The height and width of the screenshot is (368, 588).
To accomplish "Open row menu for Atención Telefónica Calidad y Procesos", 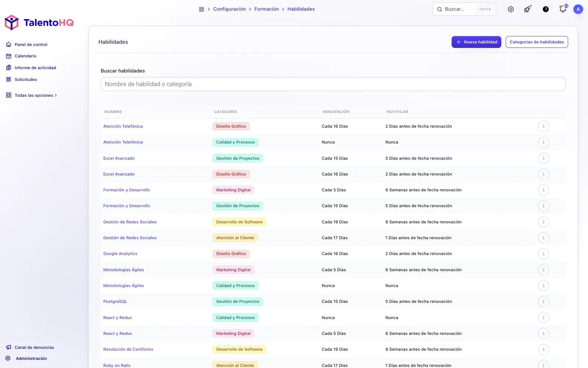I will pyautogui.click(x=544, y=142).
